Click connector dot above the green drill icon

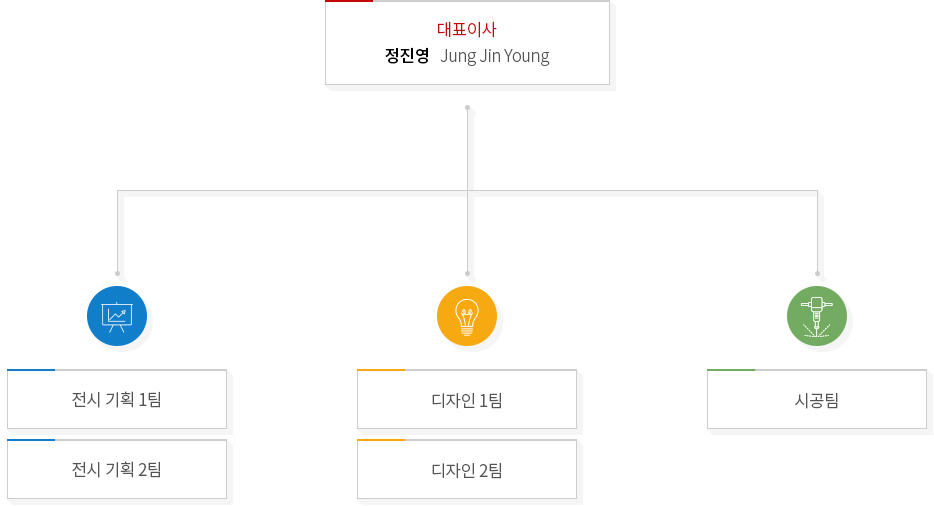point(817,273)
